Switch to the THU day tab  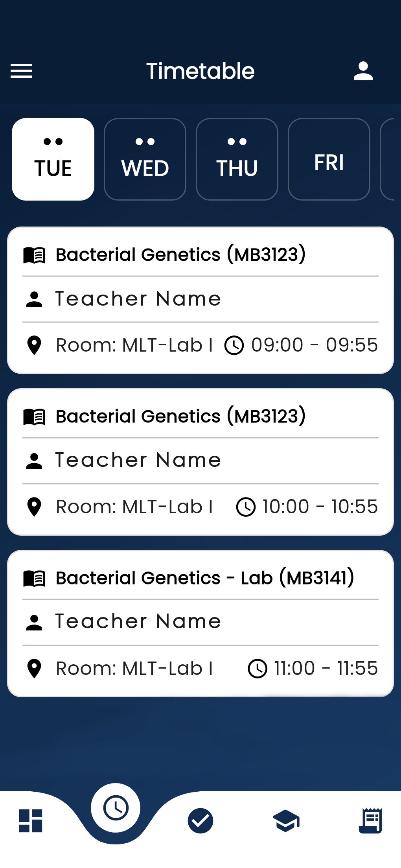tap(237, 159)
